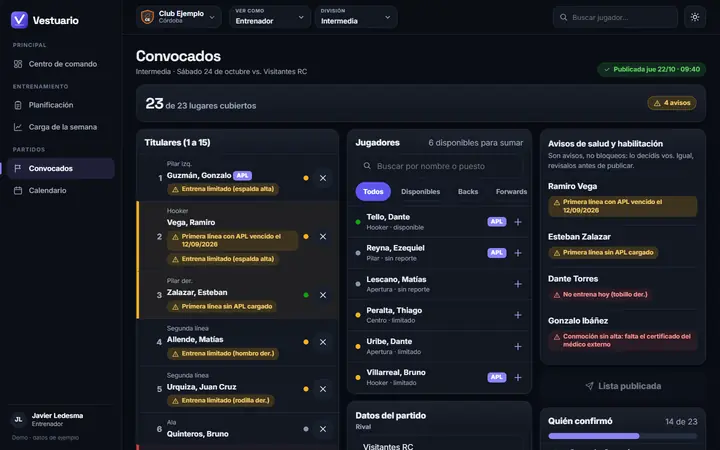720x450 pixels.
Task: Click the search magnifier in Buscar jugador
Action: click(x=563, y=17)
